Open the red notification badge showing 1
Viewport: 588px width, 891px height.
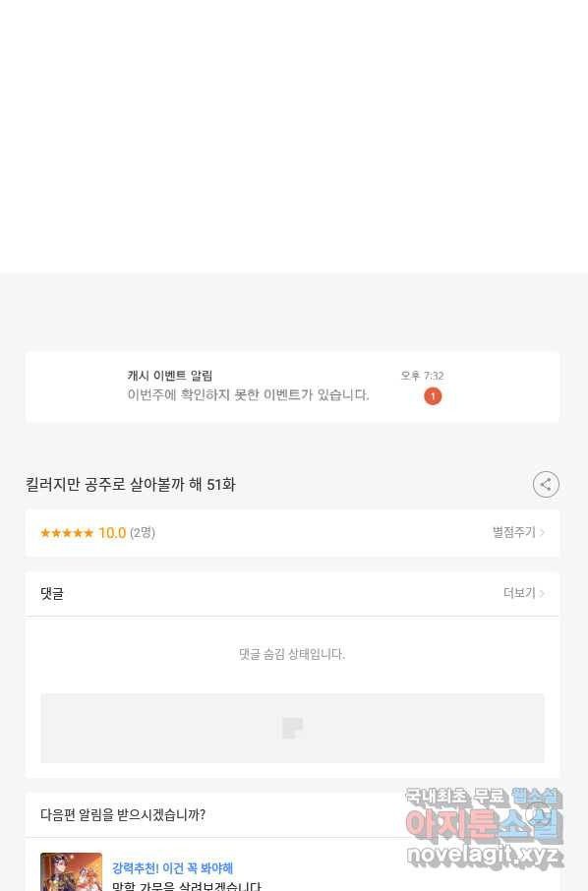[x=433, y=396]
